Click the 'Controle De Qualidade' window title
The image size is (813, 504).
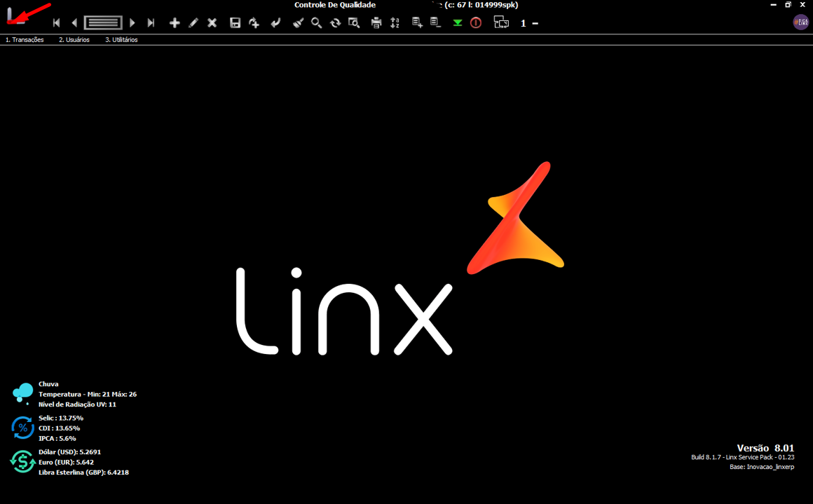click(x=335, y=5)
